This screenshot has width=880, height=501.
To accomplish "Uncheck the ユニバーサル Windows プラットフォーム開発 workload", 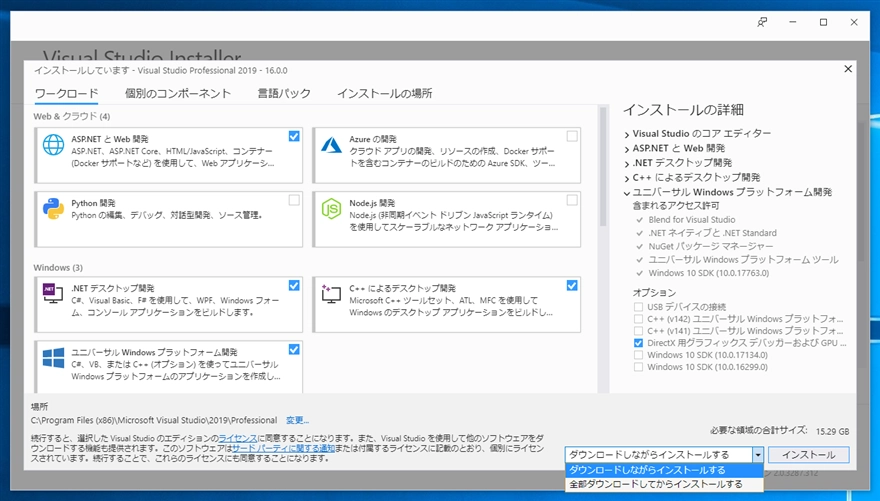I will [294, 350].
